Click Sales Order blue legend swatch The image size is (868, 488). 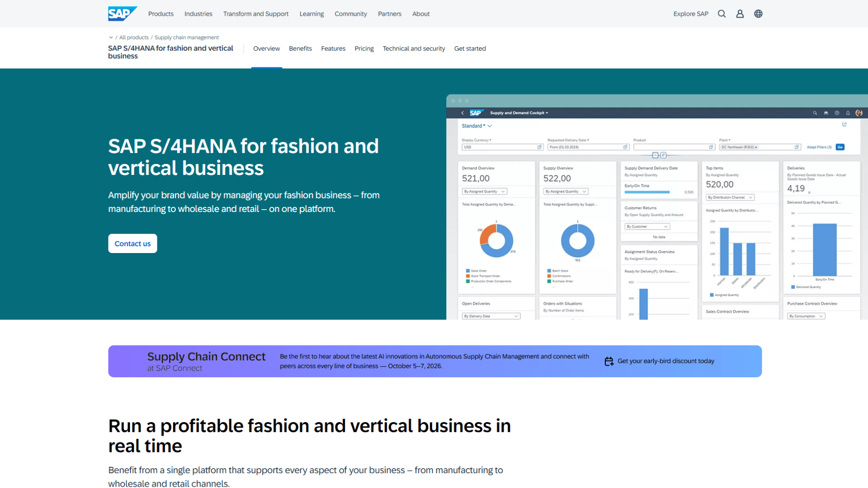pos(468,271)
